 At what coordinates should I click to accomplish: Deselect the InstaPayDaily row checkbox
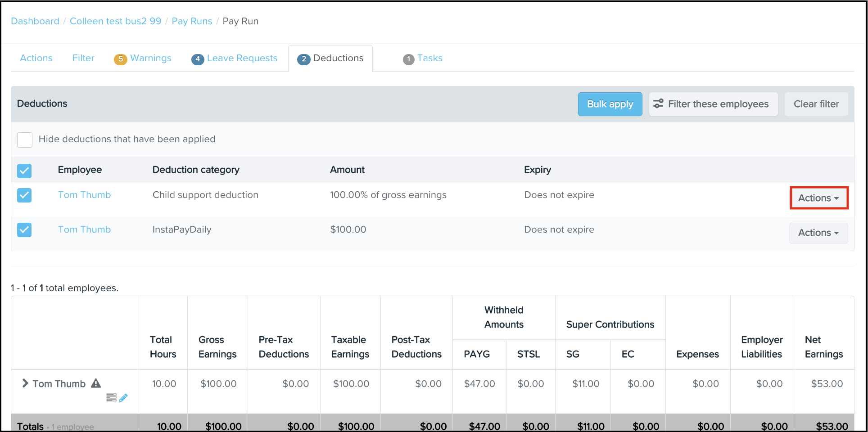coord(24,230)
